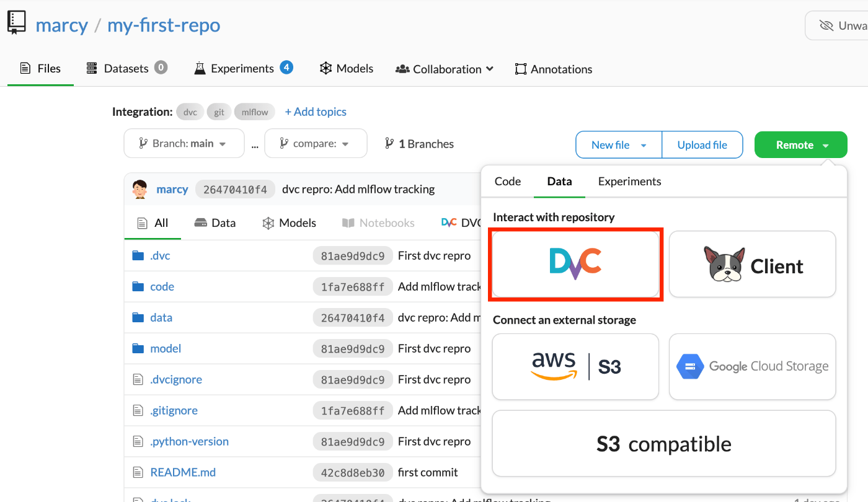Open the latest commit hash 26470410f4
This screenshot has height=502, width=868.
click(235, 189)
